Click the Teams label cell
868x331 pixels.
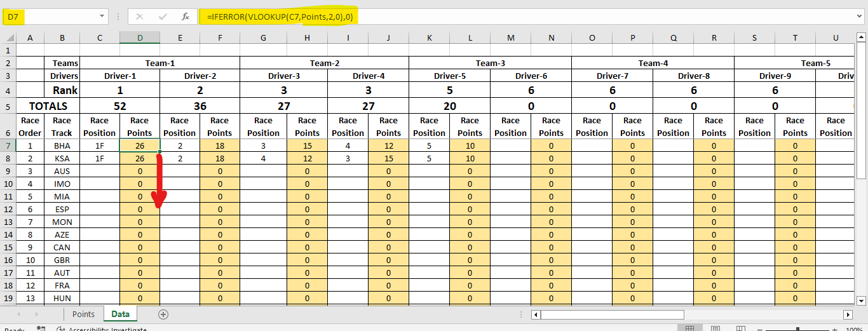(62, 63)
